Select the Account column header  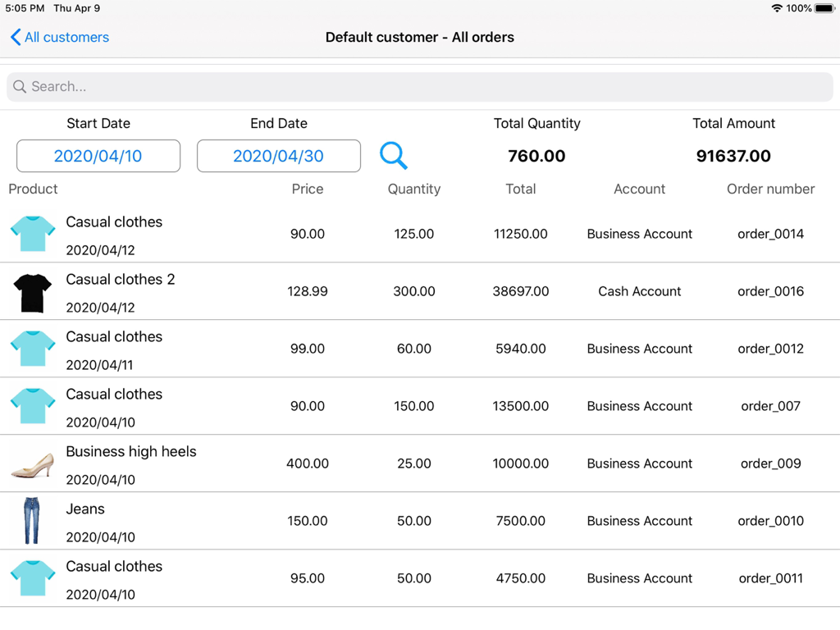(x=639, y=189)
